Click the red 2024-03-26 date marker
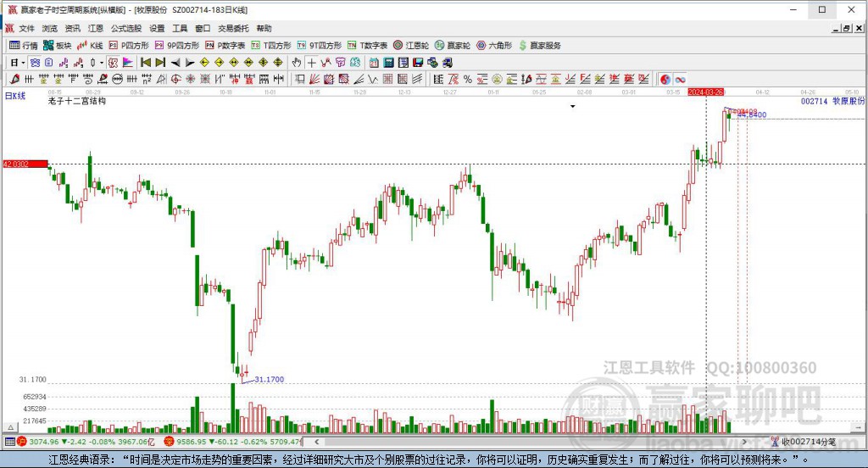The height and width of the screenshot is (468, 868). pyautogui.click(x=706, y=92)
